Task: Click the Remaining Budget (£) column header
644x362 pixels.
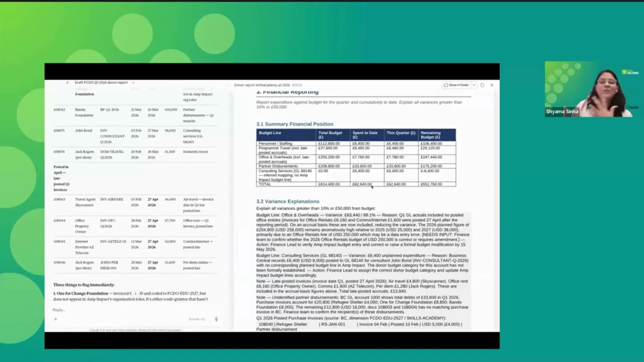Action: click(x=437, y=135)
